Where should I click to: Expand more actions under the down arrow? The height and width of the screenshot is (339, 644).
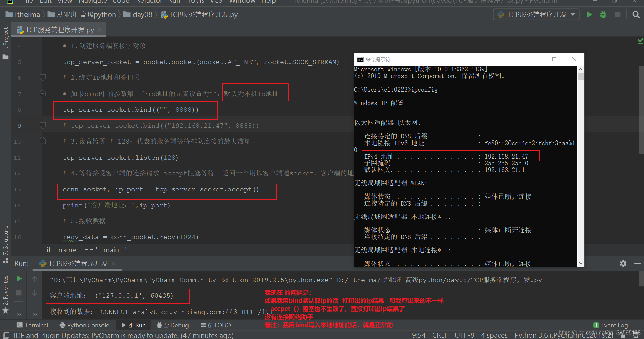pos(35,314)
